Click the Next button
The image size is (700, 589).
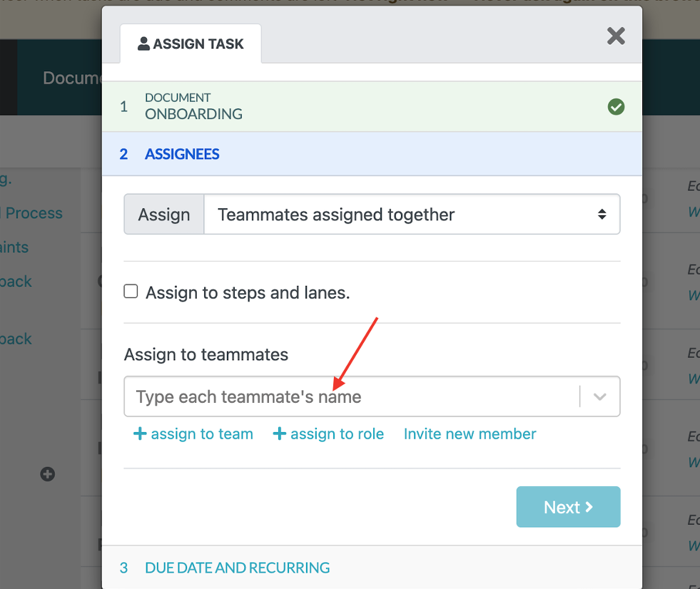pyautogui.click(x=568, y=507)
